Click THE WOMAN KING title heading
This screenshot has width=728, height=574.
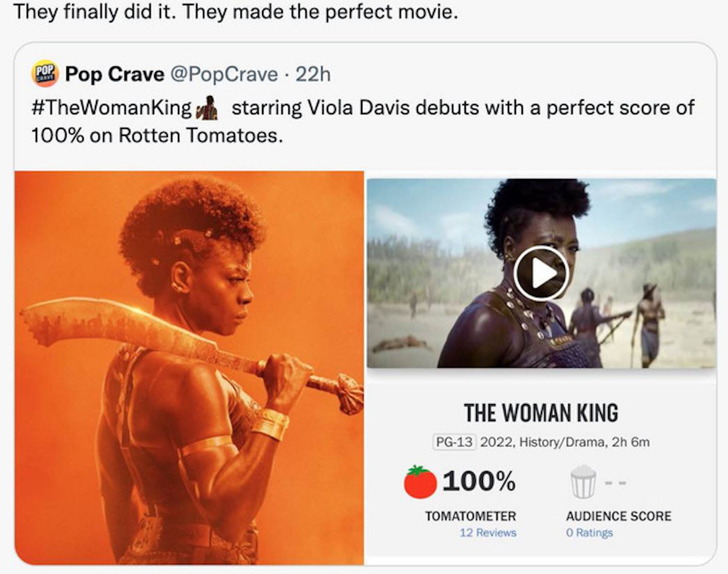coord(541,413)
